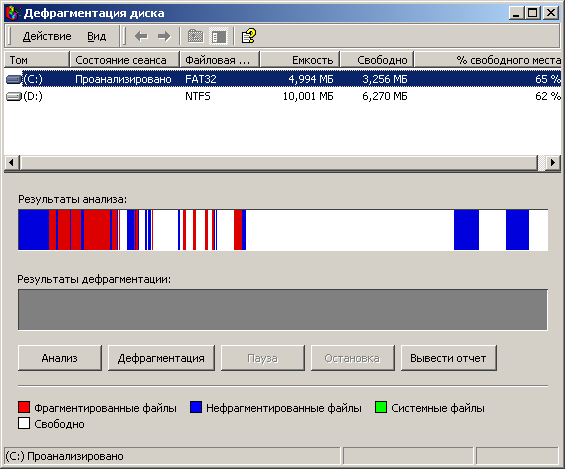Sort by the Свободно column header
This screenshot has height=469, width=565.
click(377, 60)
